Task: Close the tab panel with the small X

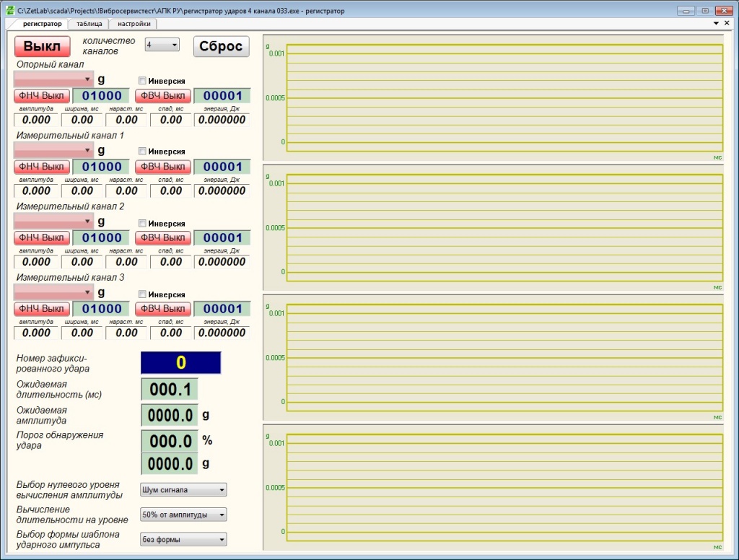Action: click(727, 23)
